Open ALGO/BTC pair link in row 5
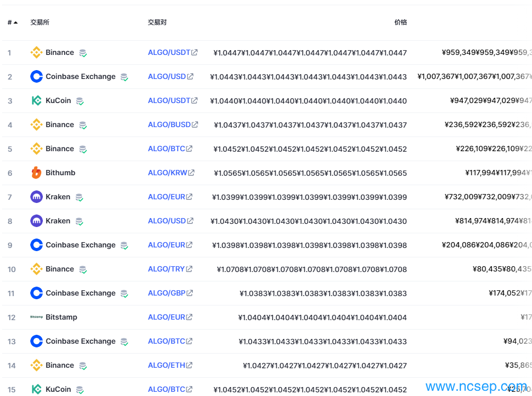This screenshot has width=532, height=396. [170, 149]
